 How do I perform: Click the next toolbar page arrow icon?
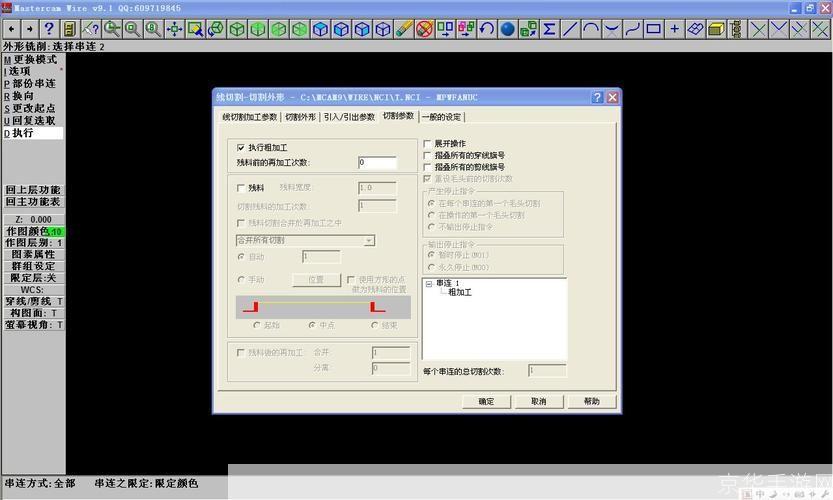point(30,29)
